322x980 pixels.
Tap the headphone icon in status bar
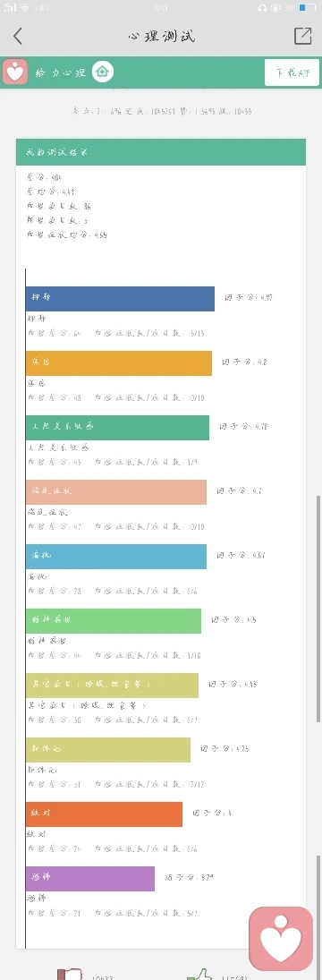[x=265, y=8]
